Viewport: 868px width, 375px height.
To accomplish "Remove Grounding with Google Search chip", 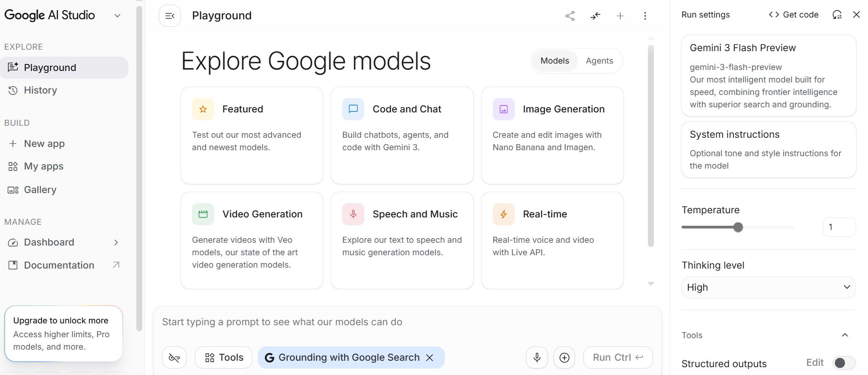I will pyautogui.click(x=430, y=357).
